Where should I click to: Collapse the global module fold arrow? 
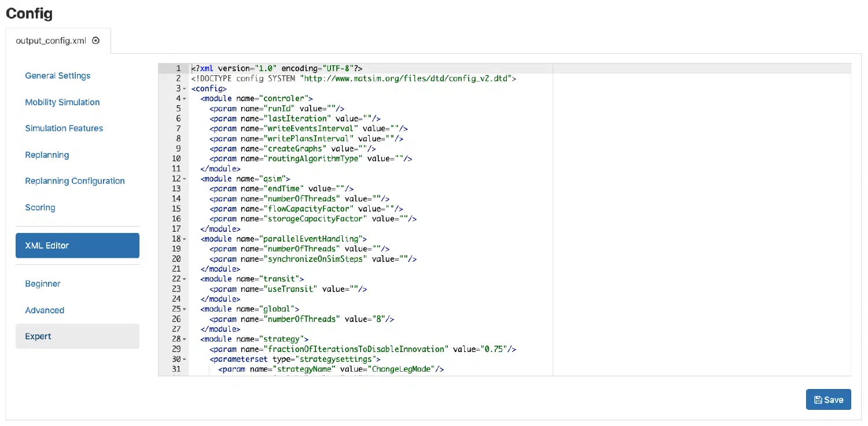[x=185, y=309]
